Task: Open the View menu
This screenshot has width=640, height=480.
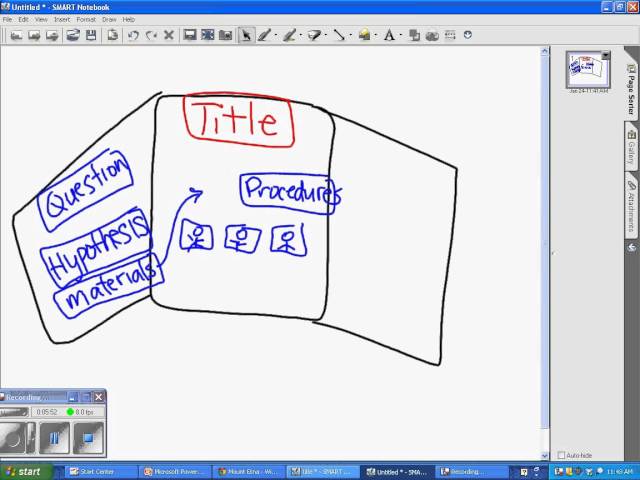Action: [41, 19]
